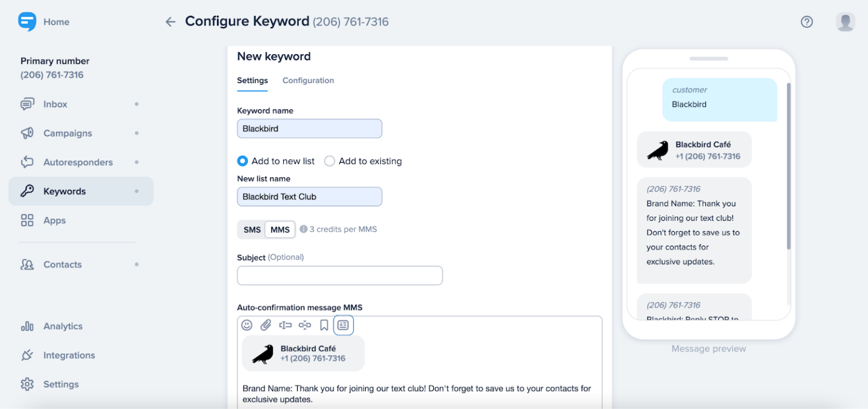
Task: Open the Analytics section
Action: (63, 326)
